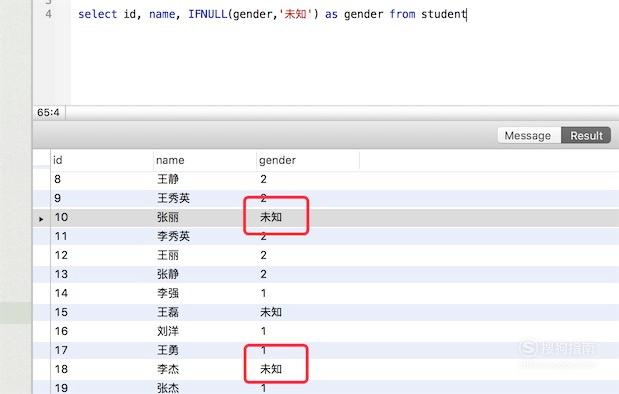Select gender cell 未知 in row 15
Viewport: 619px width, 394px height.
(271, 312)
